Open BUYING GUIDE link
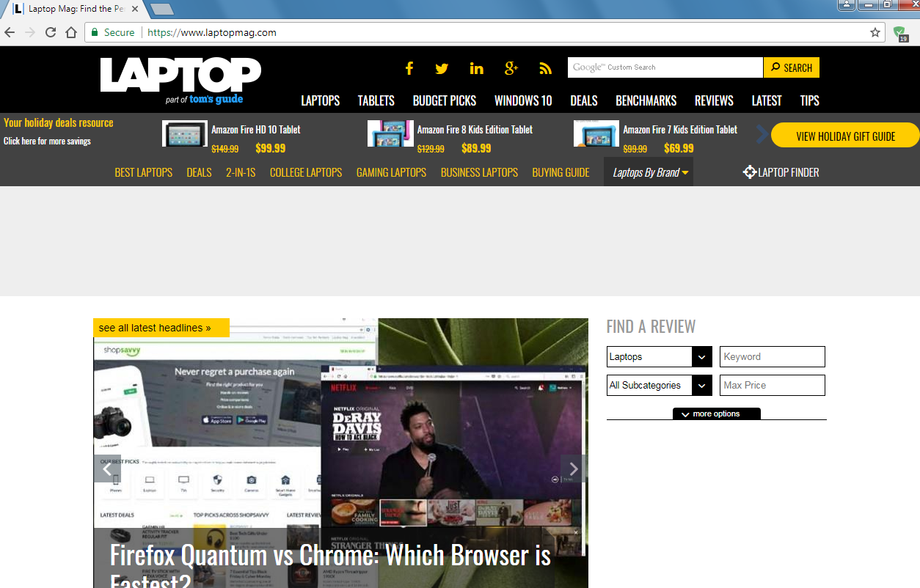Viewport: 920px width, 588px height. (561, 172)
